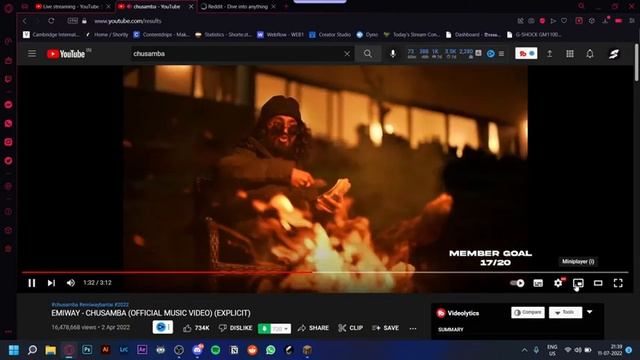Clear the chusamba search text
This screenshot has width=640, height=360.
[x=347, y=53]
